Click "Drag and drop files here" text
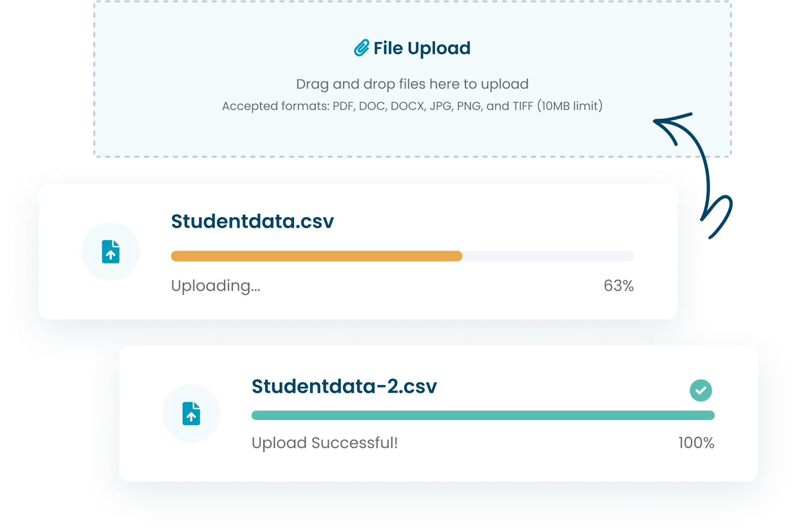 coord(412,84)
